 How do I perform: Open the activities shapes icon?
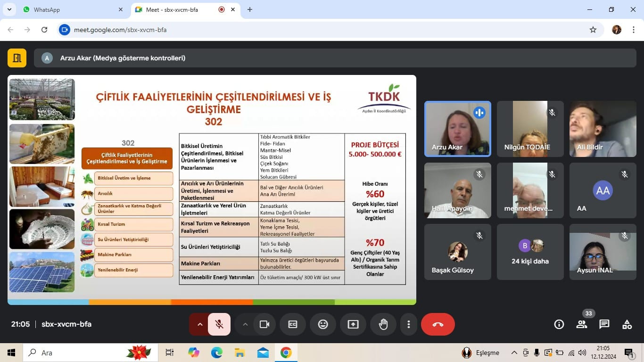[x=627, y=324]
